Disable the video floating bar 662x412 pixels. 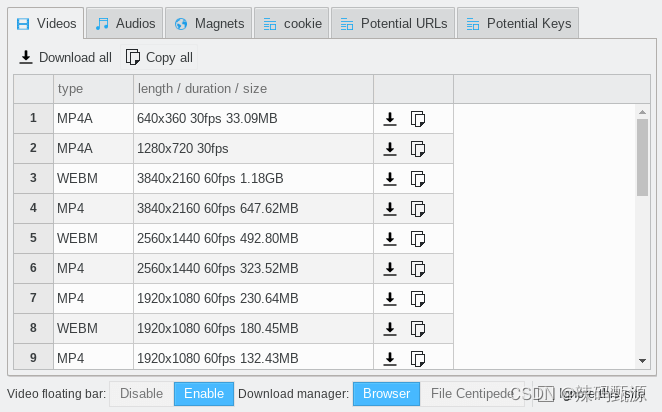[x=141, y=394]
